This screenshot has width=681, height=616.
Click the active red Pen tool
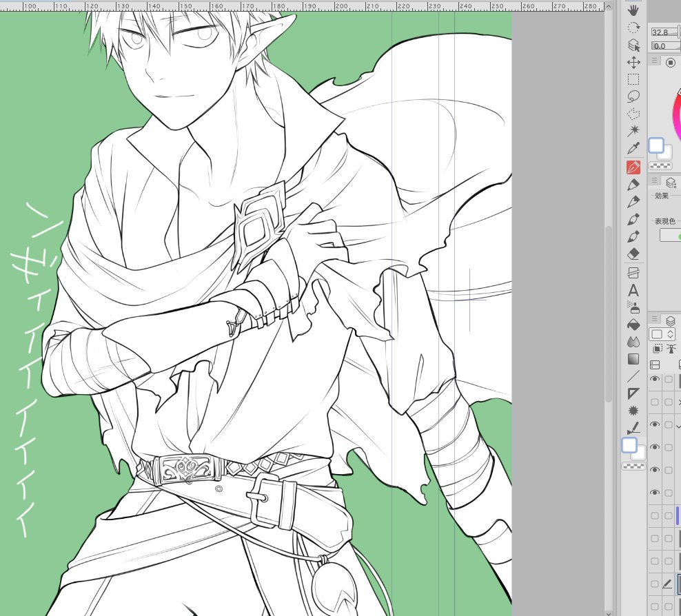pyautogui.click(x=633, y=167)
